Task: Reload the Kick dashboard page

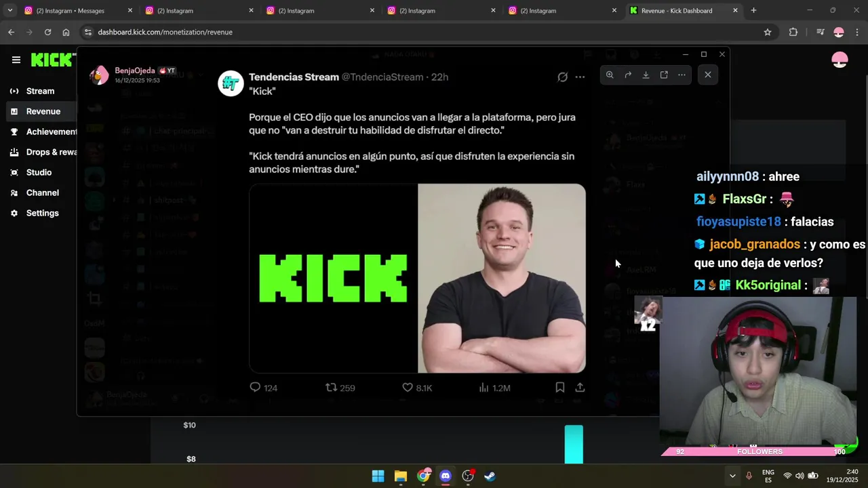Action: coord(47,32)
